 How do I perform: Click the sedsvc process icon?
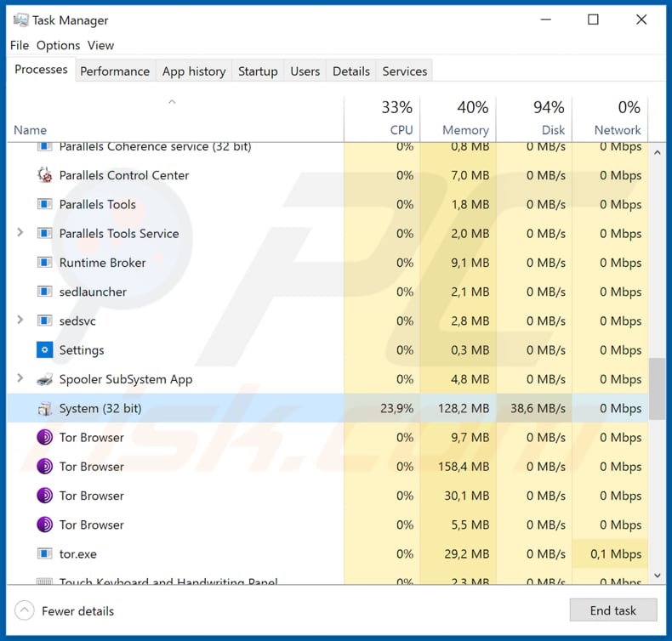click(44, 320)
